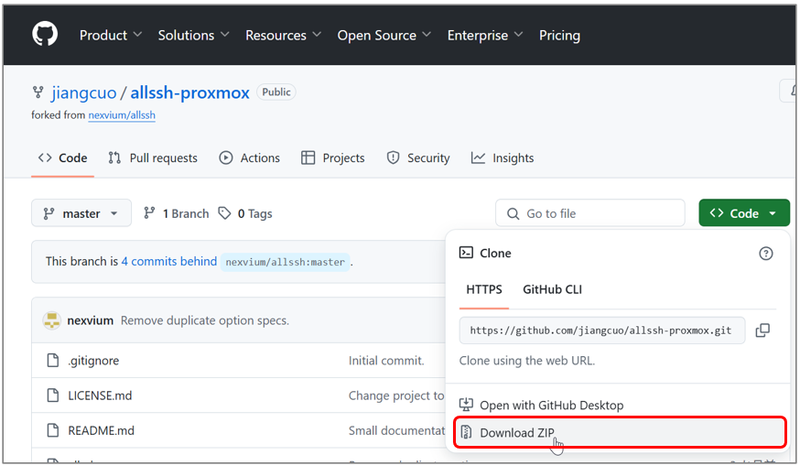This screenshot has height=466, width=800.
Task: Expand the Solutions menu
Action: click(193, 35)
